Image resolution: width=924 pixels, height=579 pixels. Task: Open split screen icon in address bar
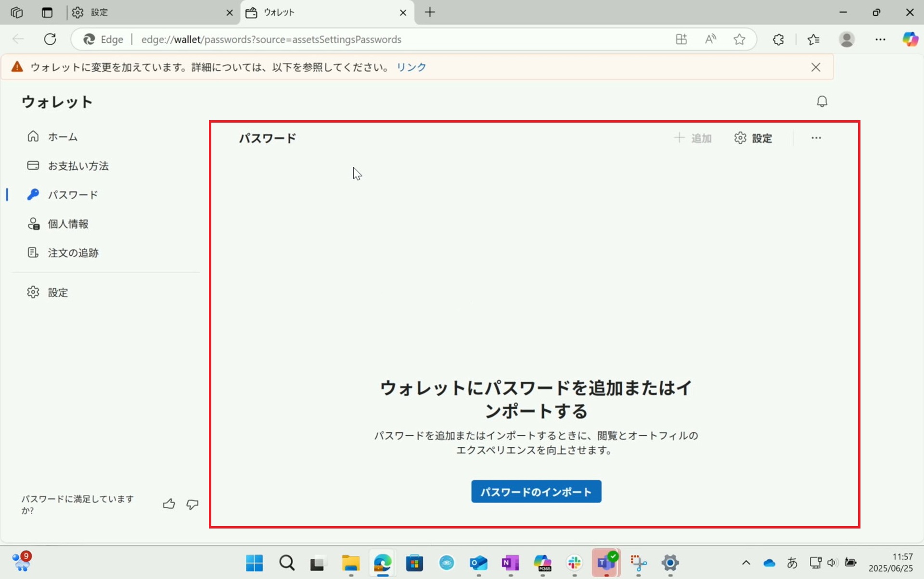[x=681, y=39]
